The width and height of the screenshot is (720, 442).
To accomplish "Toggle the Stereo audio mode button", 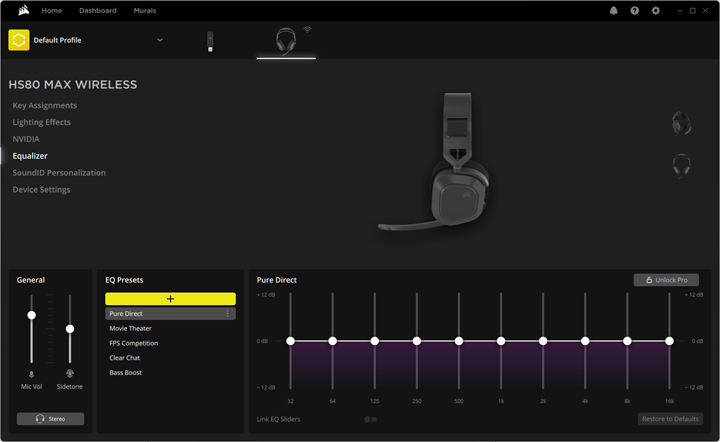I will (x=50, y=419).
